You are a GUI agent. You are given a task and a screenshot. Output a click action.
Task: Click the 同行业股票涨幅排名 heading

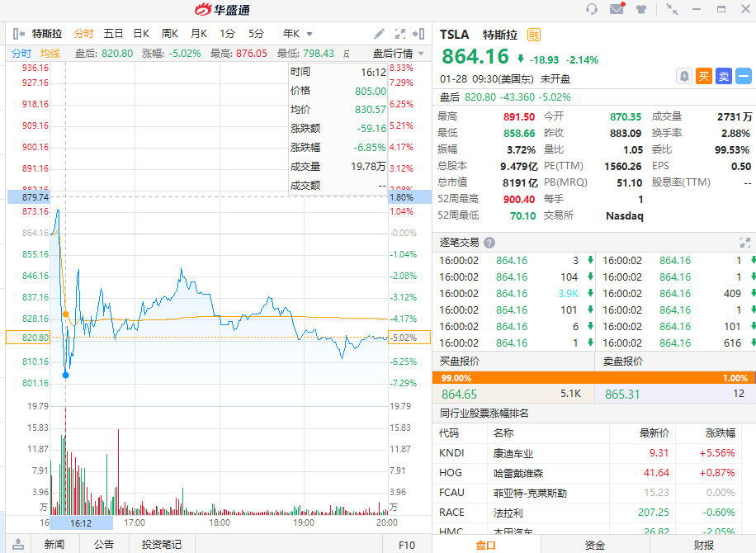point(484,414)
